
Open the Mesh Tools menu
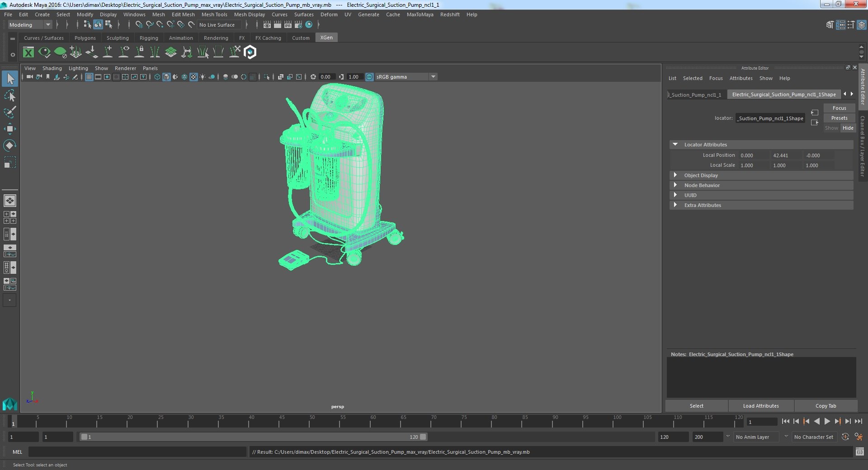pos(214,14)
